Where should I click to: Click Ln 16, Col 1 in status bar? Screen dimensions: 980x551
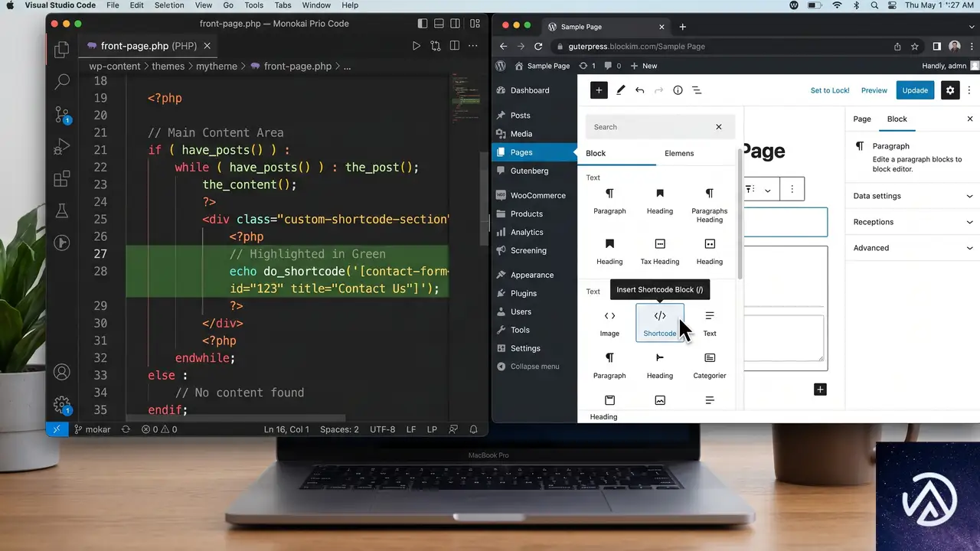[x=286, y=429]
